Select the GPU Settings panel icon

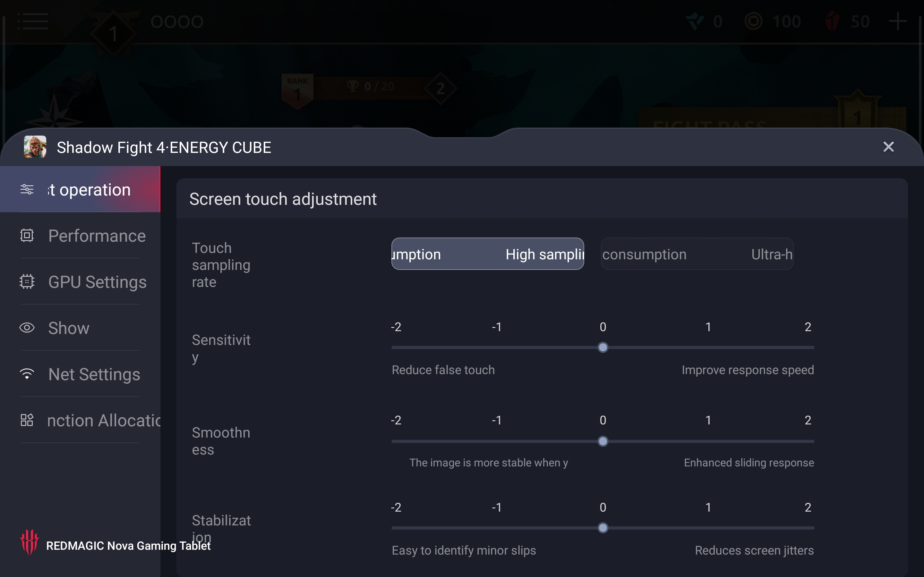[x=26, y=282]
